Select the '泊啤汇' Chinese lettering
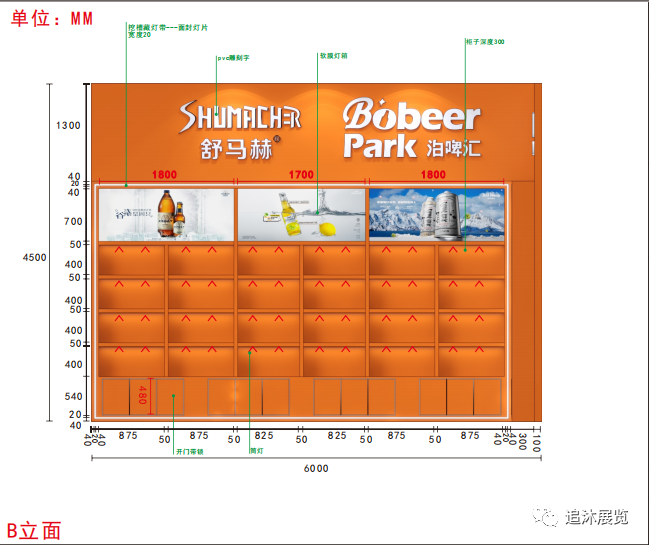This screenshot has width=649, height=545. tap(454, 148)
